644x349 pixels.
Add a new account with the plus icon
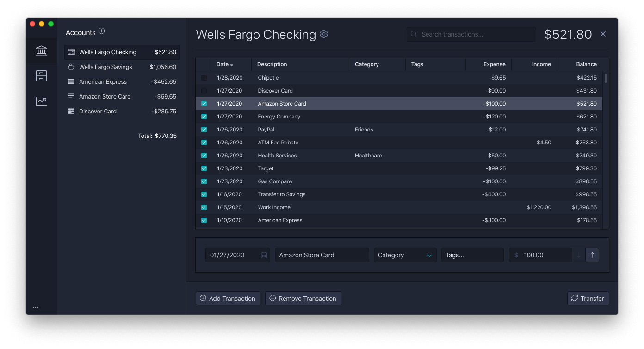coord(101,31)
